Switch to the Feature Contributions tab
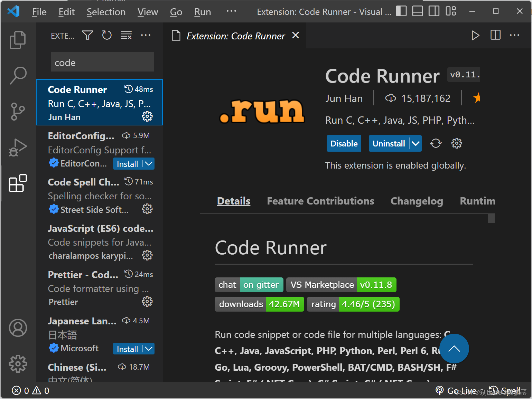This screenshot has height=399, width=532. pos(320,201)
